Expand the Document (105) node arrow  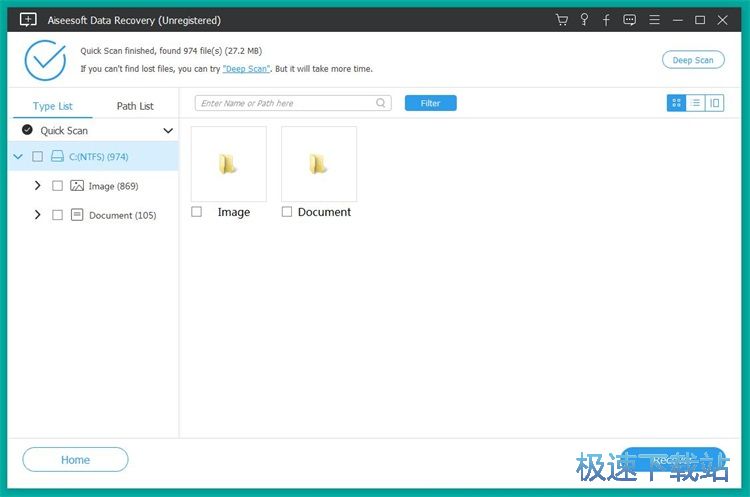[37, 215]
